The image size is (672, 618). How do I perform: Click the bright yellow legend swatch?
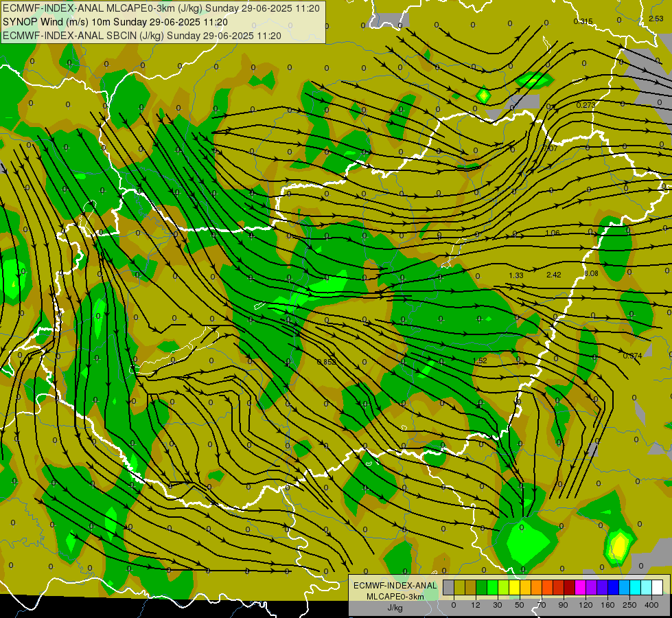[x=515, y=587]
